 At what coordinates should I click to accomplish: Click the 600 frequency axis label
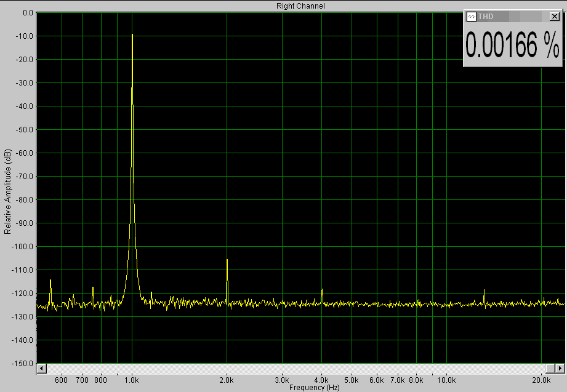click(61, 380)
